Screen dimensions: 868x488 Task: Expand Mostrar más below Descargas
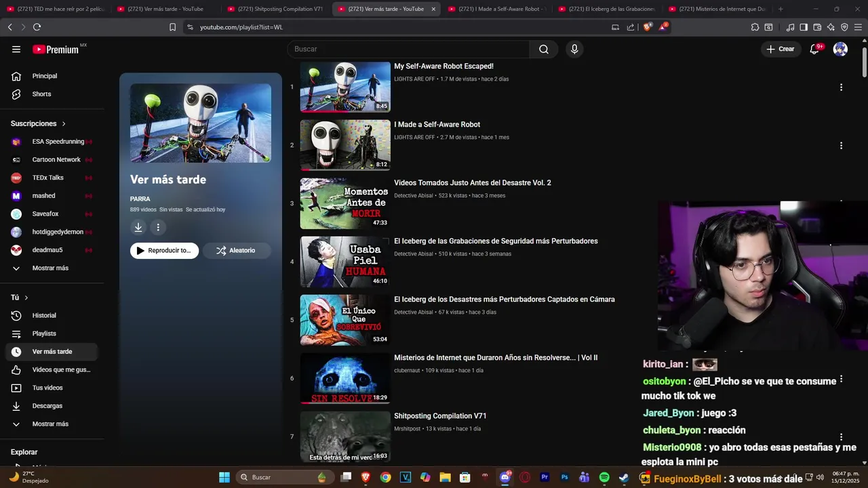pos(51,424)
